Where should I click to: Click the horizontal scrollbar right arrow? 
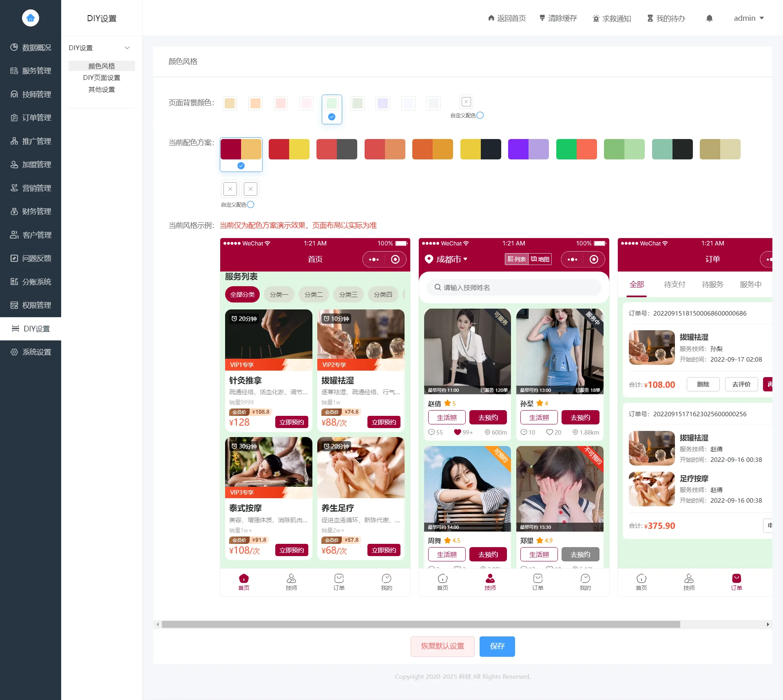click(768, 624)
